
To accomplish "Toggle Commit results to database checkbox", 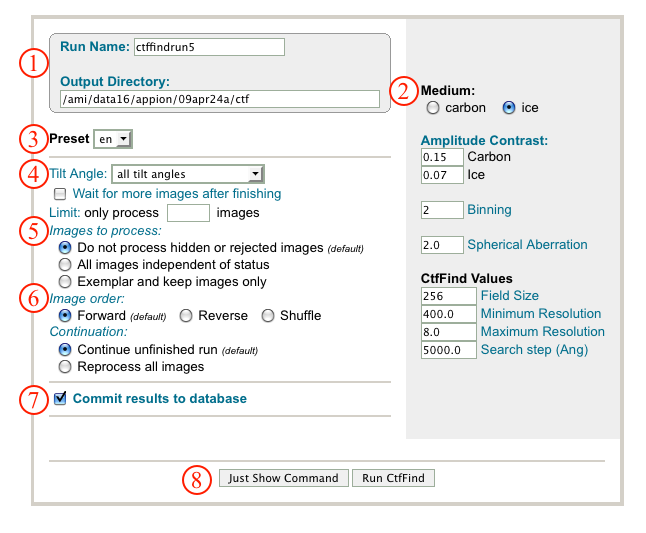I will click(61, 398).
